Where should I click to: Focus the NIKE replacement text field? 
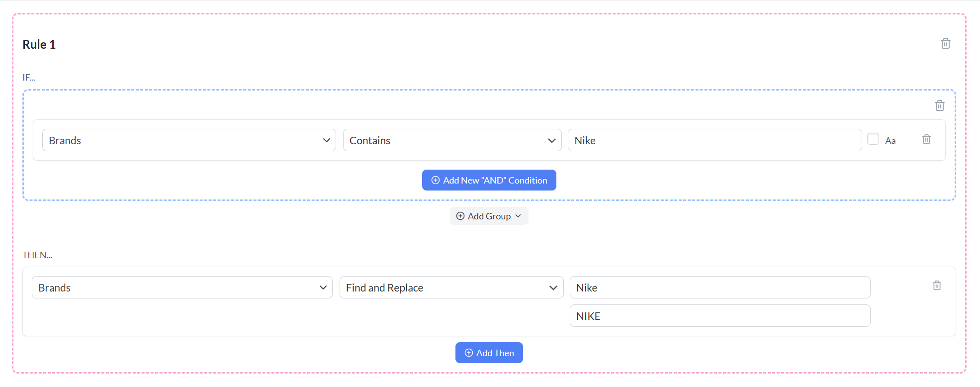(x=720, y=316)
